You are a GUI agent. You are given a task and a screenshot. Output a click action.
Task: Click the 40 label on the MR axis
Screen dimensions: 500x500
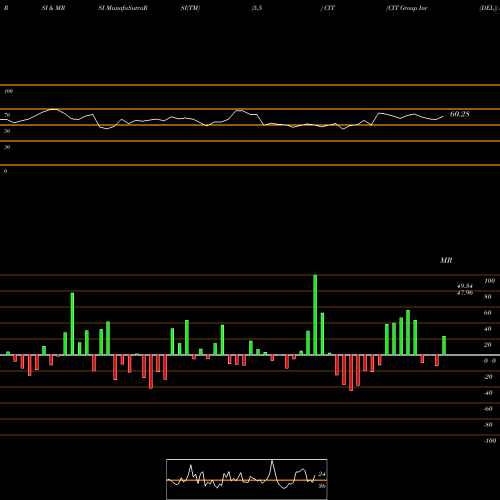point(488,329)
